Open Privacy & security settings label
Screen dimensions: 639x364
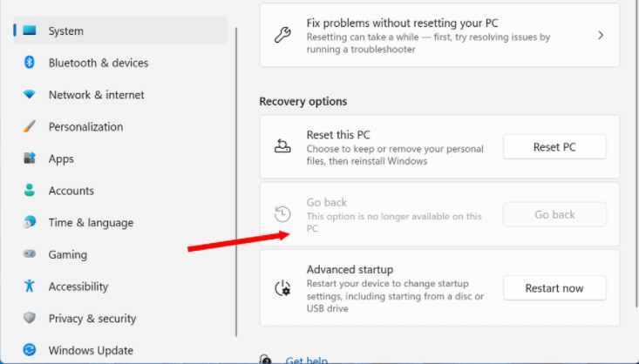pos(92,319)
